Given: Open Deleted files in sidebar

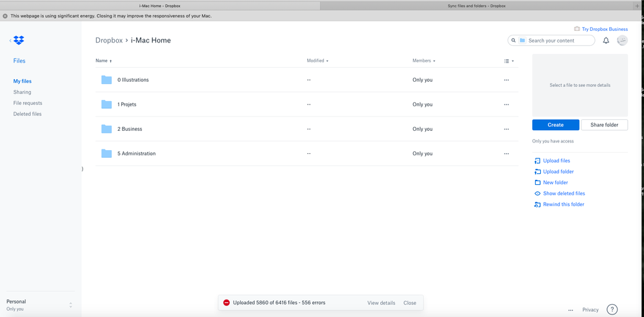Looking at the screenshot, I should tap(27, 114).
